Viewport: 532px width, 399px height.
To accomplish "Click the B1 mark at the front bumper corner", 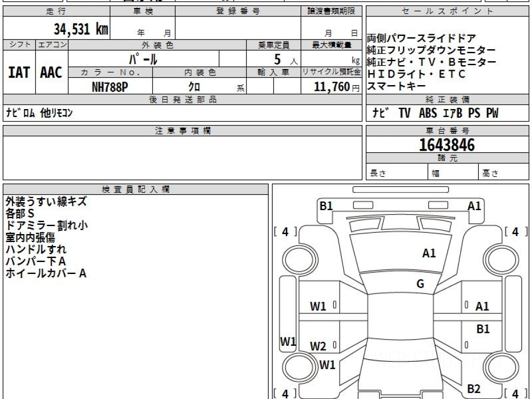I will coord(326,206).
